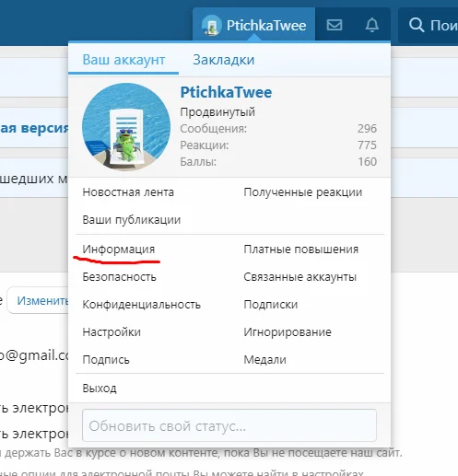Viewport: 458px width, 476px height.
Task: Focus the Обновить свой статус field
Action: 229,426
